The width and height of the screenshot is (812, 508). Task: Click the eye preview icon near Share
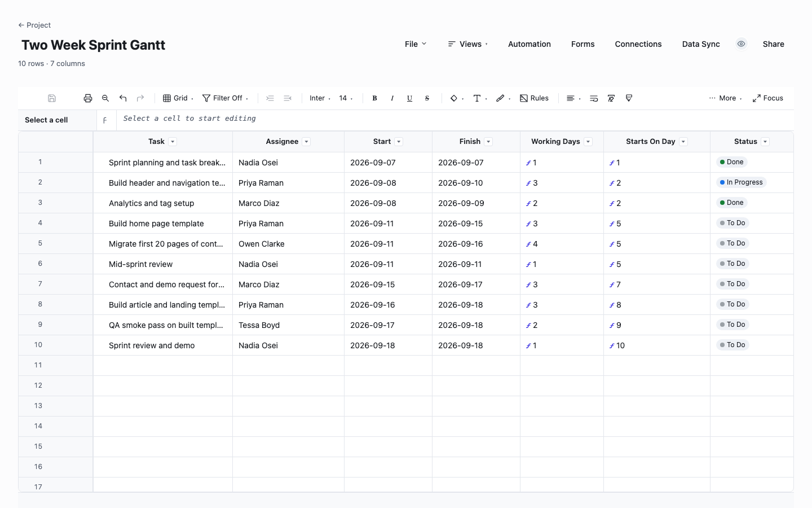click(742, 44)
